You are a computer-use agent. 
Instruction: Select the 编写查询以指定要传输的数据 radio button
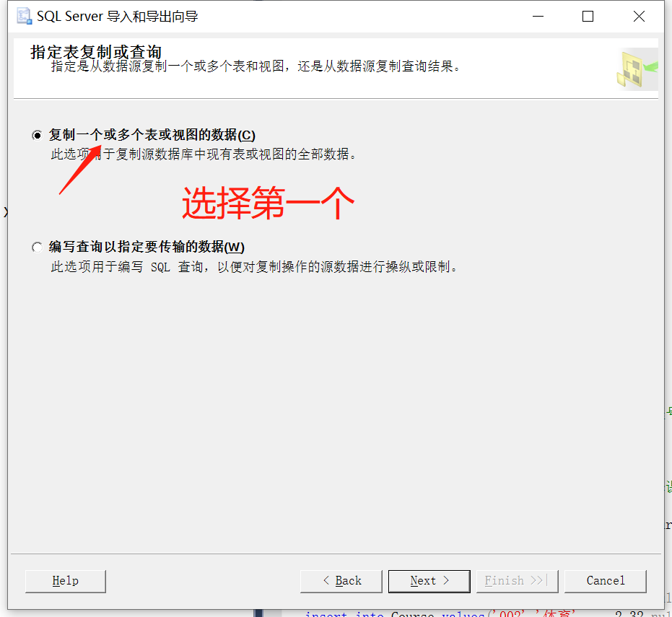(38, 248)
